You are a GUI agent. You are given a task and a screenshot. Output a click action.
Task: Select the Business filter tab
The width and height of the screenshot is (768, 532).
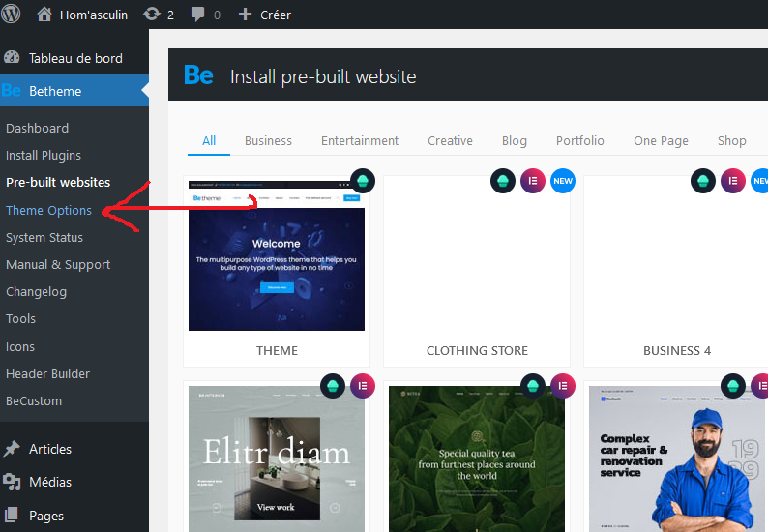coord(268,141)
